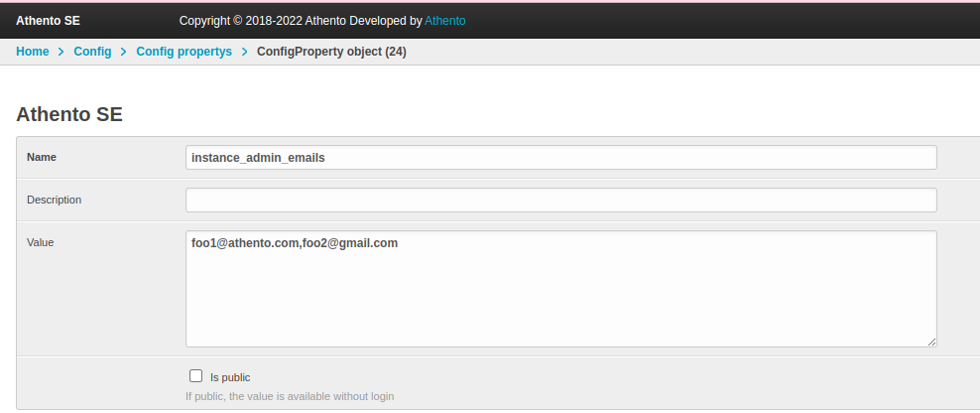Click the Athento SE brand in header
The image size is (980, 413).
point(48,20)
